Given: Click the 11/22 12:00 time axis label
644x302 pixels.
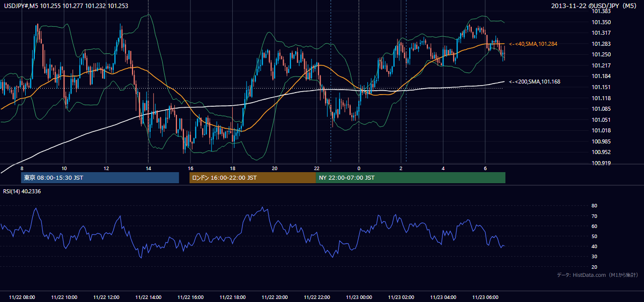Looking at the screenshot, I should (x=106, y=297).
